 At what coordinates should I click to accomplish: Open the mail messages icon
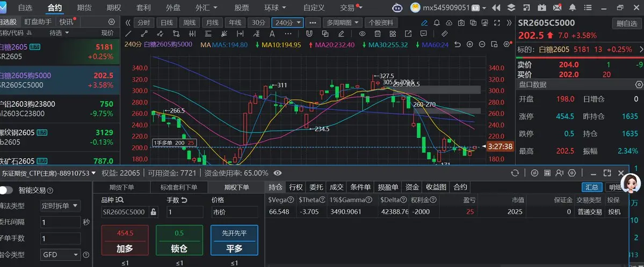pos(557,8)
